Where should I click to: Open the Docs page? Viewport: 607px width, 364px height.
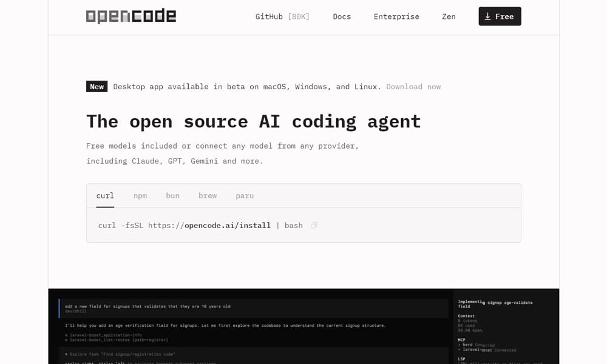tap(342, 16)
